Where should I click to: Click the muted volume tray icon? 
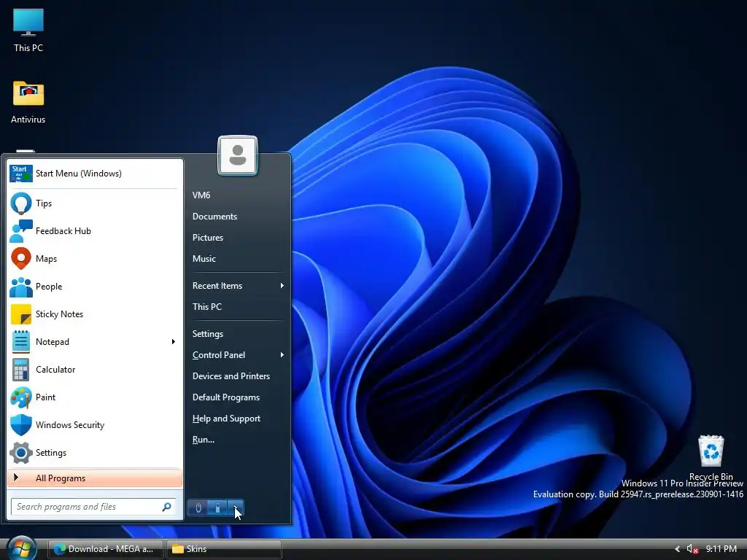click(692, 549)
